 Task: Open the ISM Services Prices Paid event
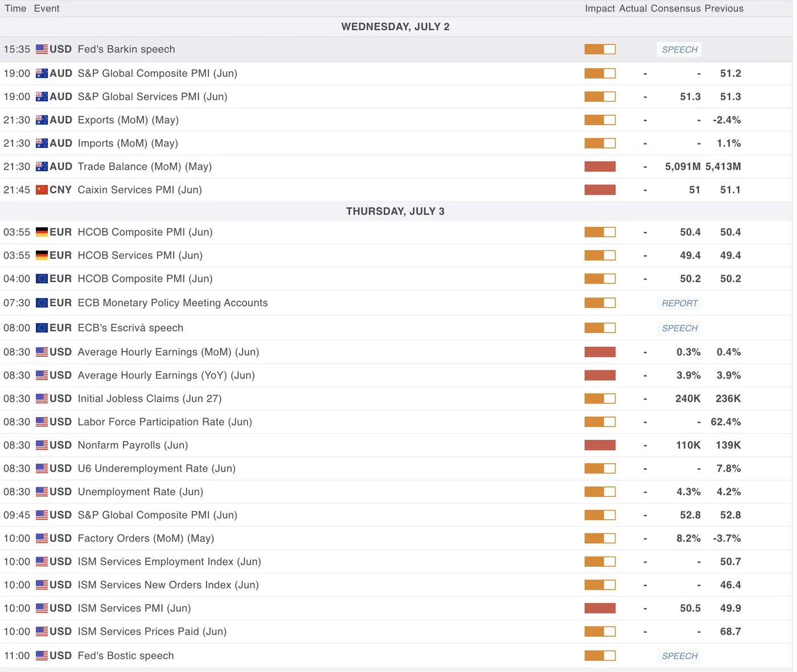tap(152, 632)
